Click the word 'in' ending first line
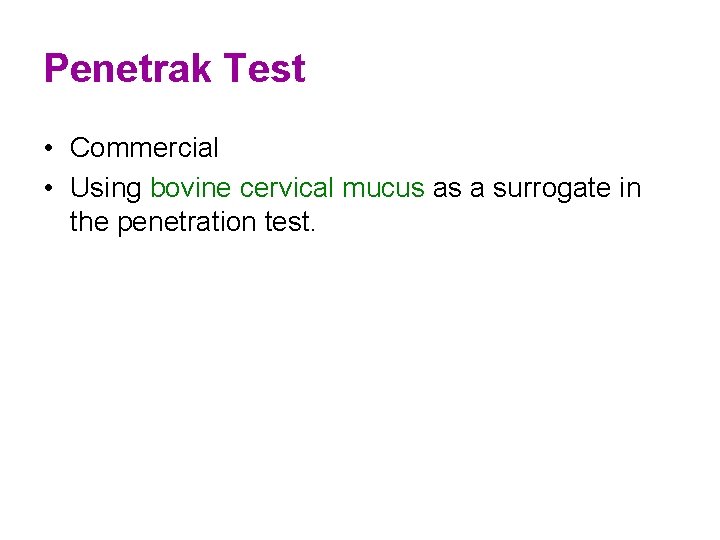 point(630,188)
